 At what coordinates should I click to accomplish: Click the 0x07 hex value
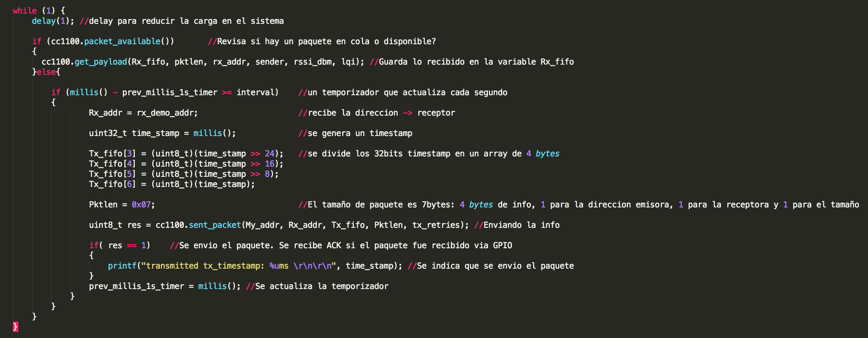[x=141, y=205]
